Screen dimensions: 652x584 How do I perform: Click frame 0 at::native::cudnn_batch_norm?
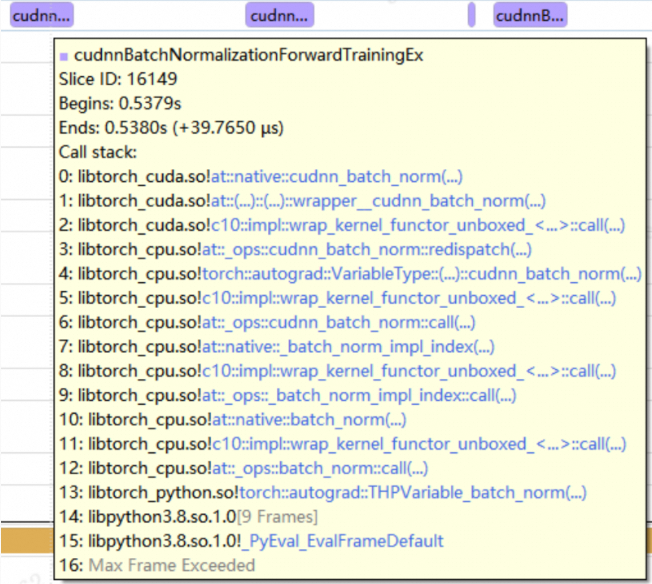coord(261,177)
